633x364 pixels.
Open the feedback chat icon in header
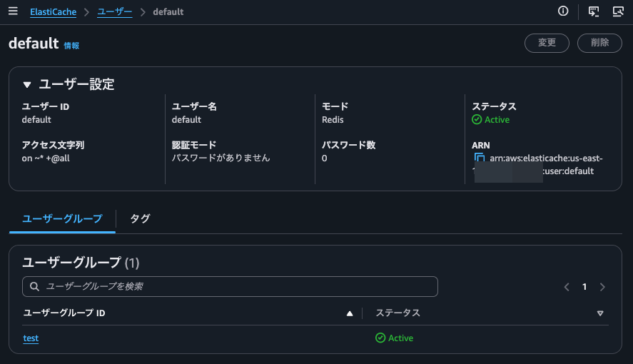pyautogui.click(x=594, y=11)
